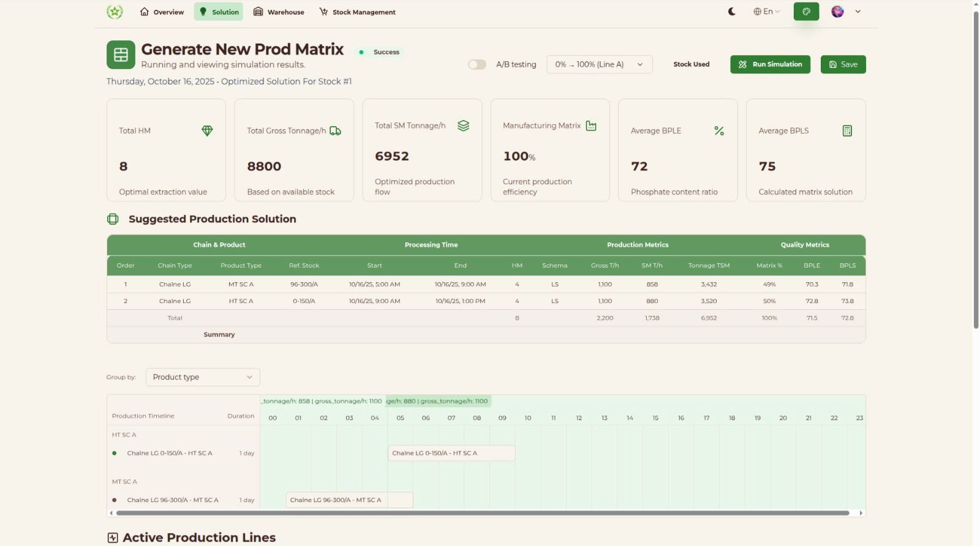The height and width of the screenshot is (546, 980).
Task: Click the Manufacturing Matrix factory icon
Action: 591,125
